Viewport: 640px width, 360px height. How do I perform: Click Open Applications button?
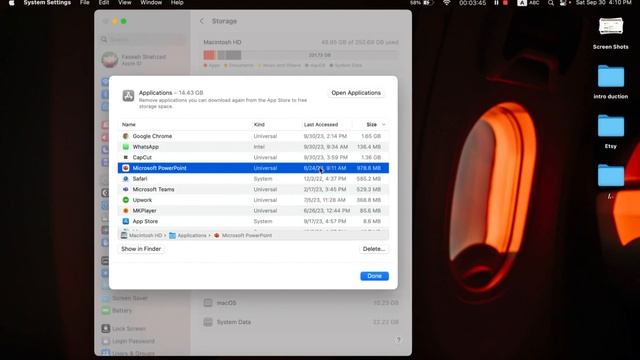pos(356,93)
